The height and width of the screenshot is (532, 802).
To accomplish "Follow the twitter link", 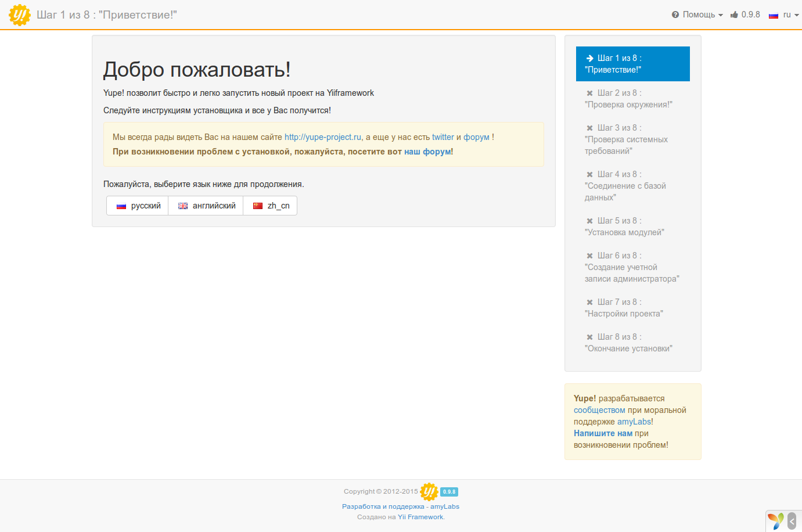I will point(443,137).
